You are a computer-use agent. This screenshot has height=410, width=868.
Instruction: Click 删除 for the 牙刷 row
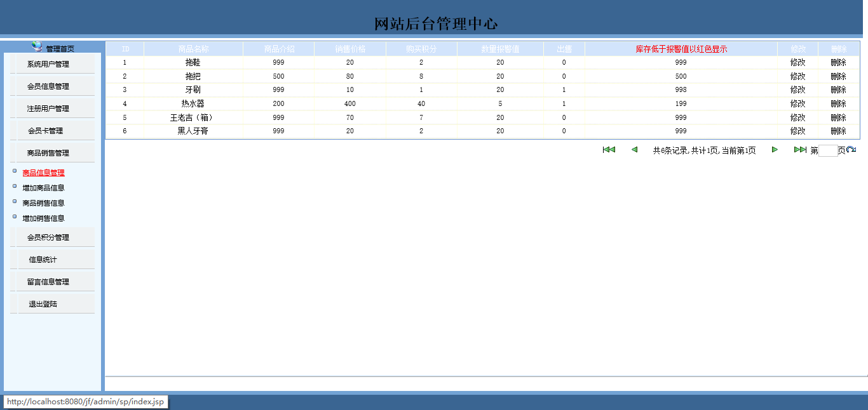838,89
